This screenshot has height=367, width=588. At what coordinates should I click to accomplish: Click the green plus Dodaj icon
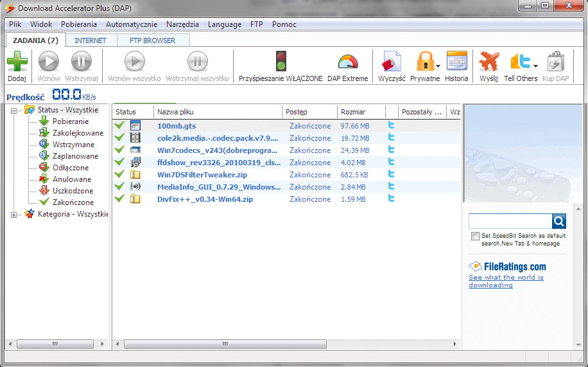pos(17,63)
